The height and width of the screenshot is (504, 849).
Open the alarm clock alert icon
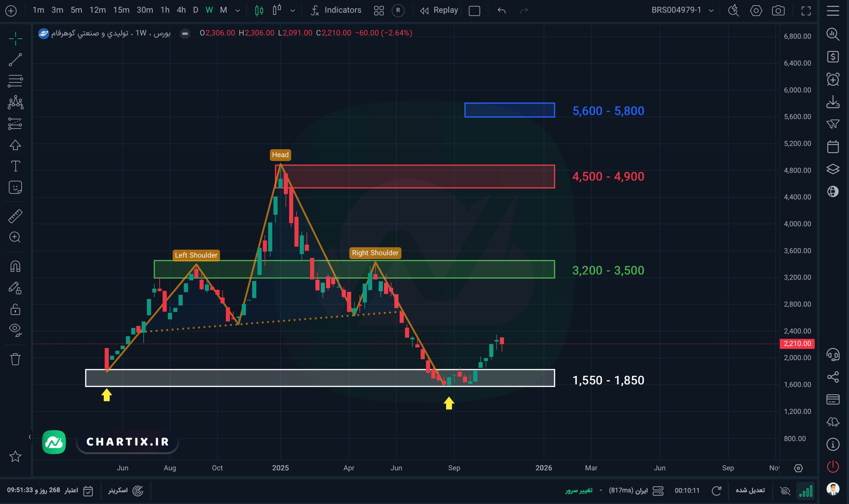tap(833, 80)
